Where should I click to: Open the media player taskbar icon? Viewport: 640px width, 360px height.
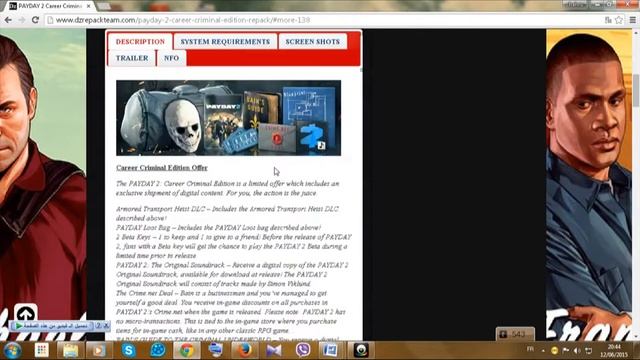coord(98,350)
